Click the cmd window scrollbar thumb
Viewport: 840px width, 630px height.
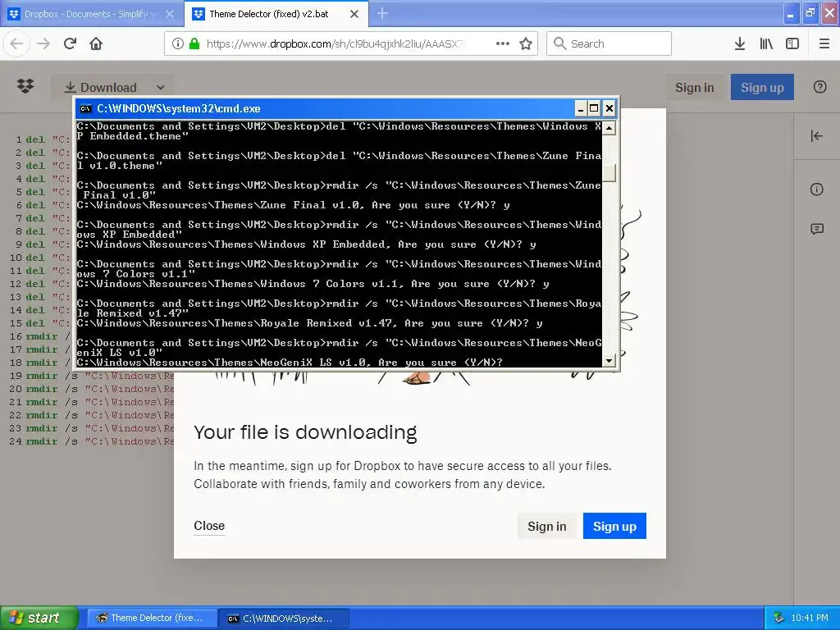click(609, 173)
